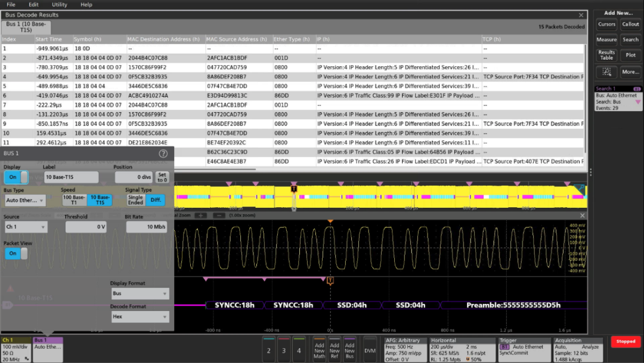Open the DVM digital voltmeter button

(370, 350)
